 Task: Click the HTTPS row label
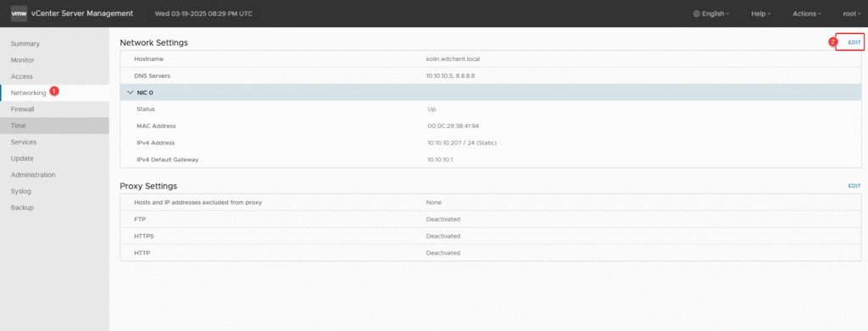[143, 236]
